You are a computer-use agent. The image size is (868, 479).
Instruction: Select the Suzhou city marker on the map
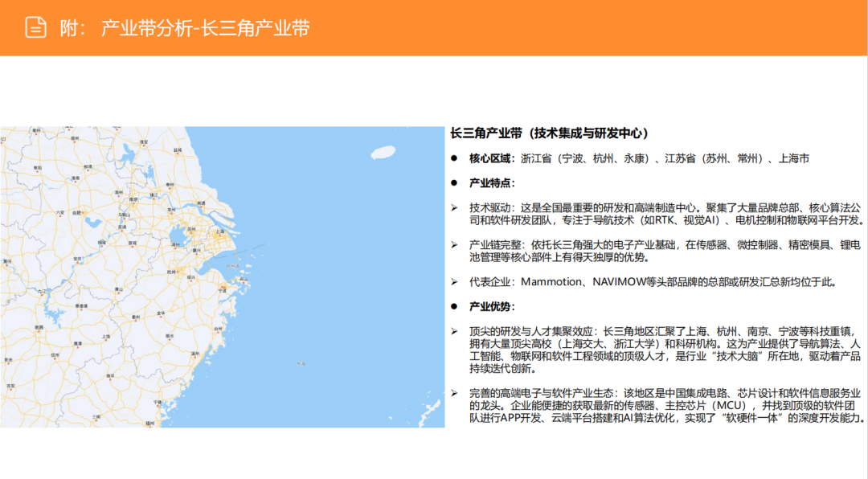191,232
